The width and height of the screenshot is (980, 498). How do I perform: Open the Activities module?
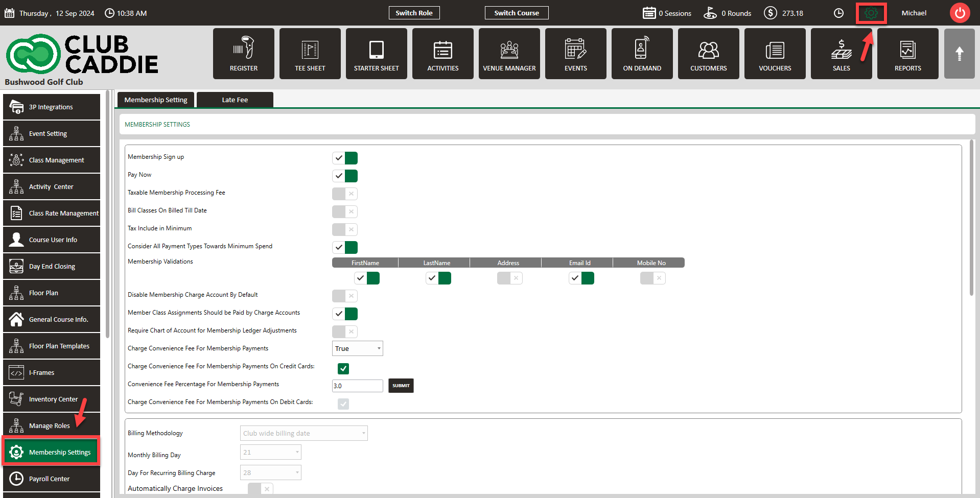pos(443,54)
